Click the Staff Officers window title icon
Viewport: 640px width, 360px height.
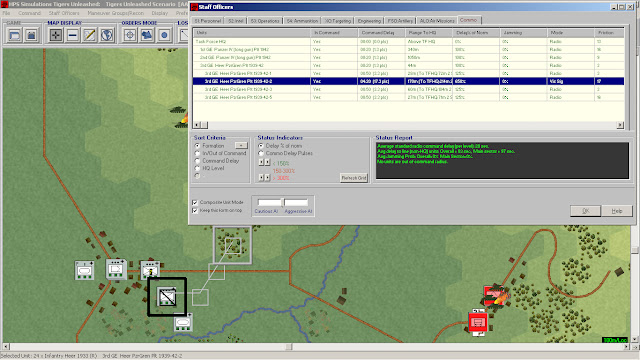195,7
